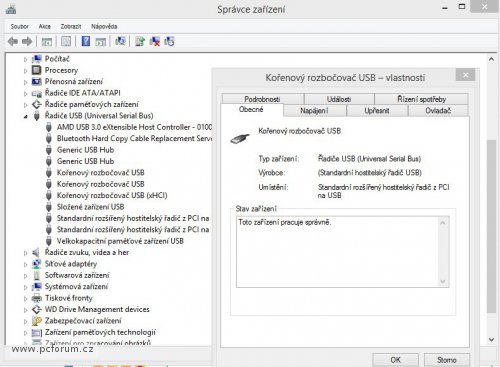This screenshot has height=367, width=500.
Task: Click the device tree vertical scrollbar thumb
Action: (491, 226)
